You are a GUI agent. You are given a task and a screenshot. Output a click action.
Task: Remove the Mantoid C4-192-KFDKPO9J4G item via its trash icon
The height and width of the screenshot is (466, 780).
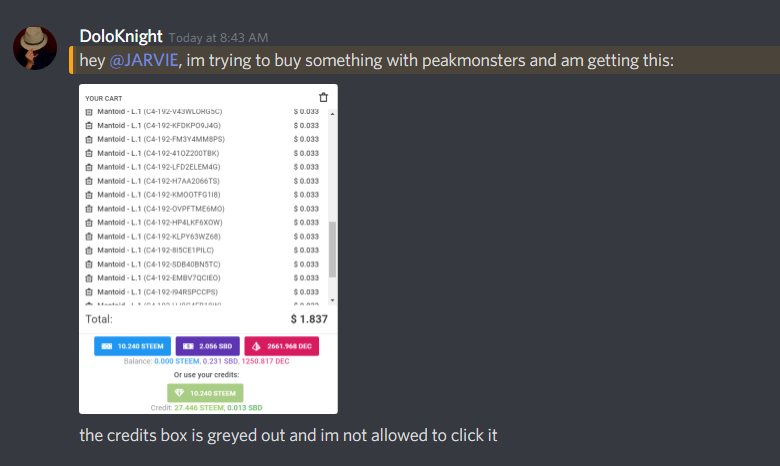(x=89, y=126)
